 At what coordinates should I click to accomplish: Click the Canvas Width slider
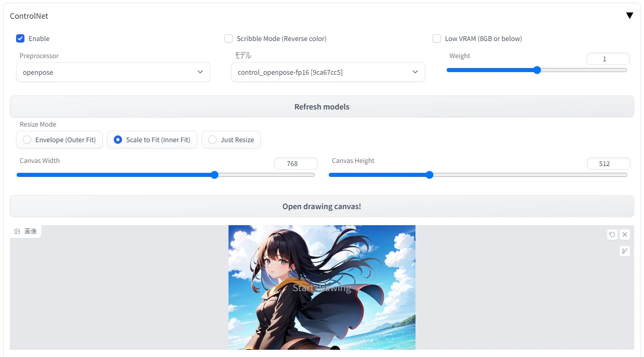166,175
